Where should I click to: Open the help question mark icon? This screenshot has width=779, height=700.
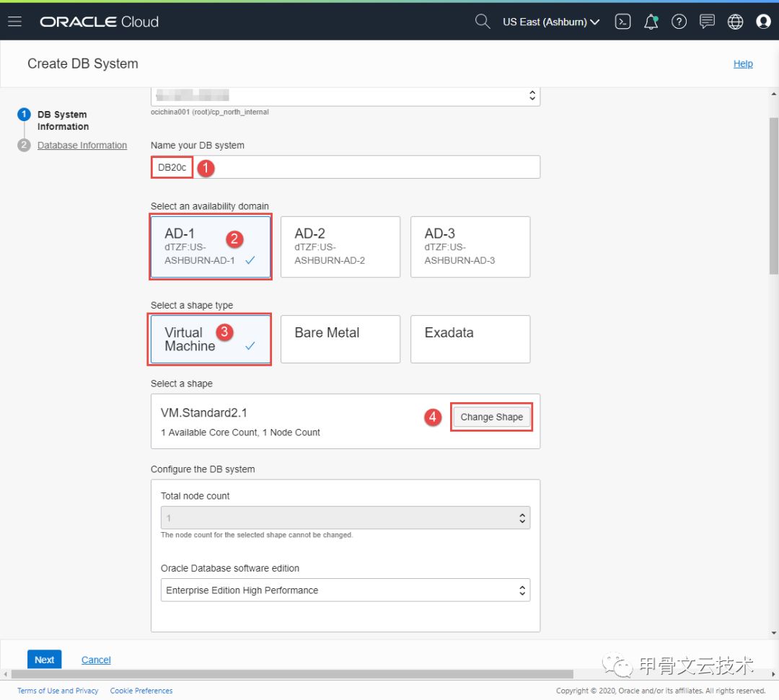679,22
